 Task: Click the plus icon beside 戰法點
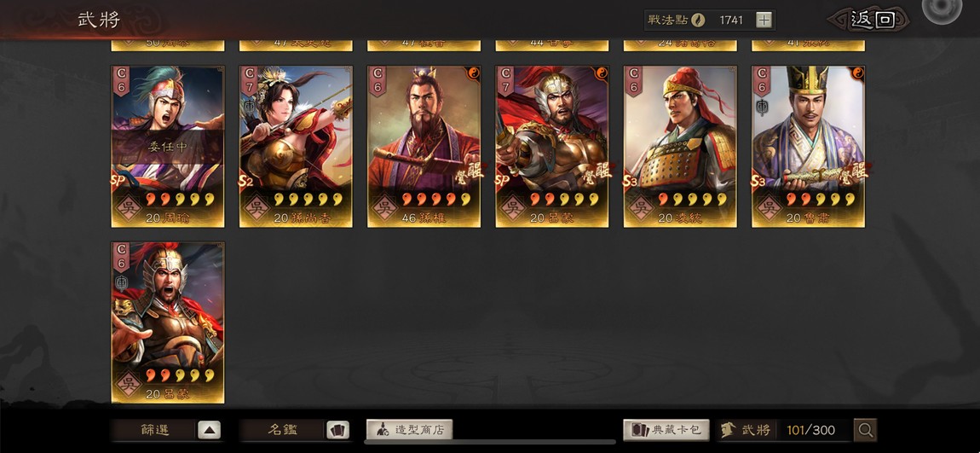[764, 20]
